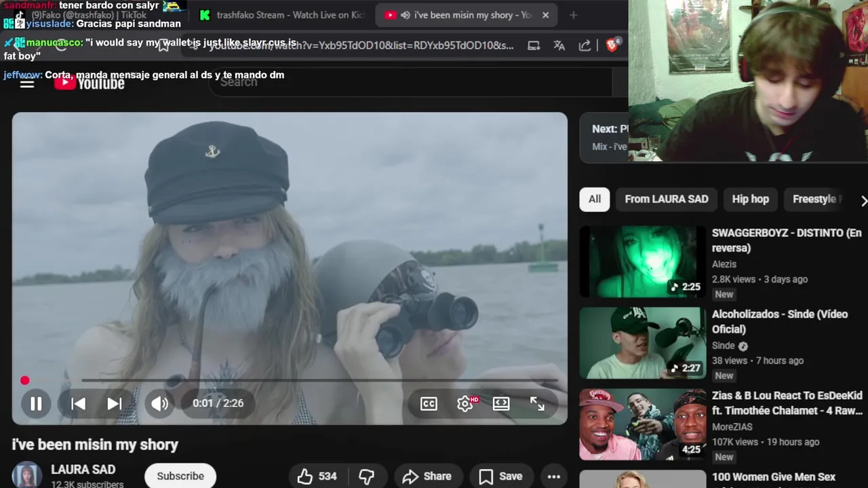
Task: Click the browser share icon
Action: coord(585,45)
